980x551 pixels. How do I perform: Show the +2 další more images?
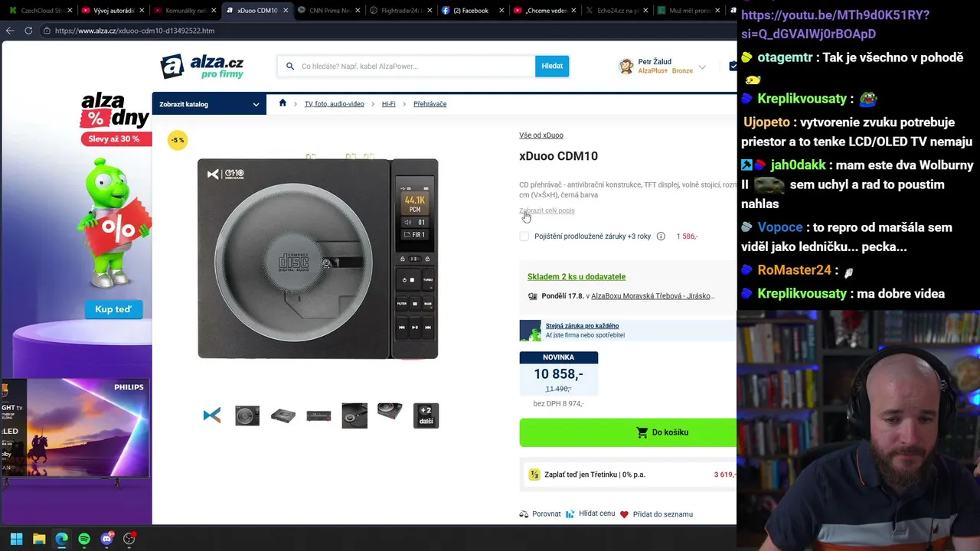pyautogui.click(x=426, y=416)
